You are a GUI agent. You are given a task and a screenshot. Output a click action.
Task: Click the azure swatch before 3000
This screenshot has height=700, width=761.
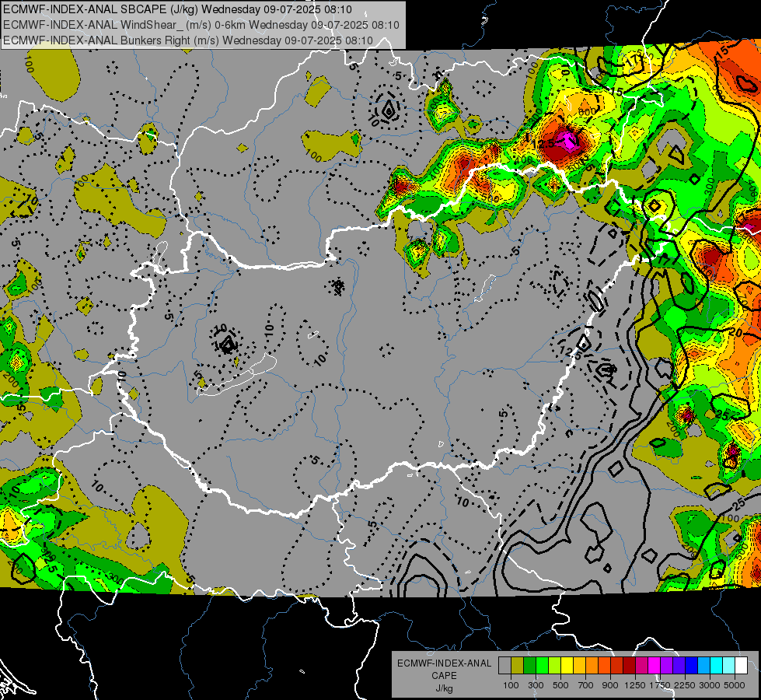click(703, 666)
